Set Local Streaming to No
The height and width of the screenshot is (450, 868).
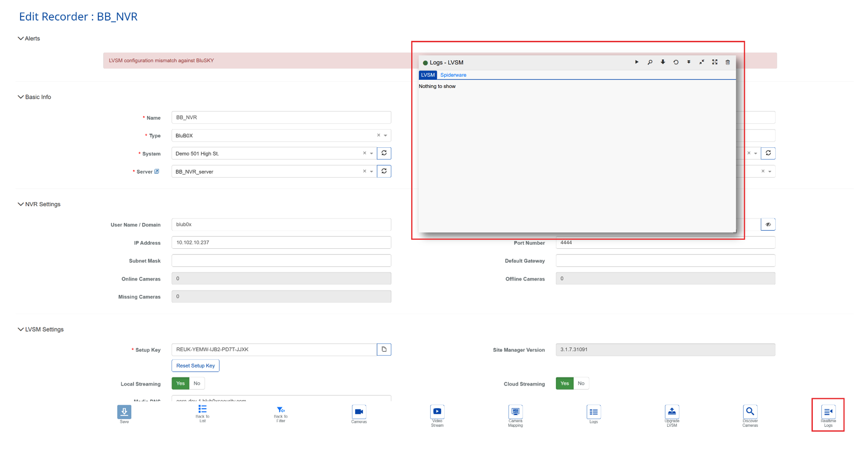coord(197,383)
